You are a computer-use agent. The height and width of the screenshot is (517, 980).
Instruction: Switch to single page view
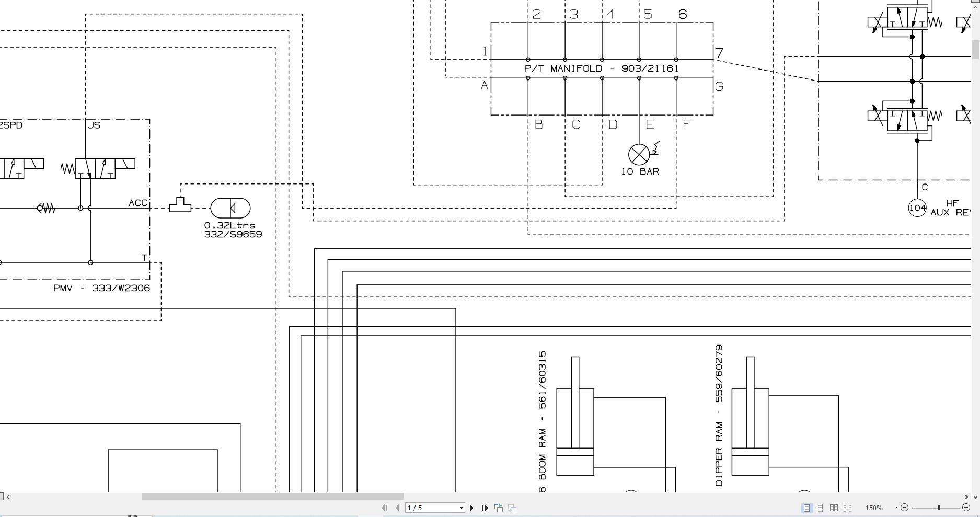pyautogui.click(x=807, y=508)
